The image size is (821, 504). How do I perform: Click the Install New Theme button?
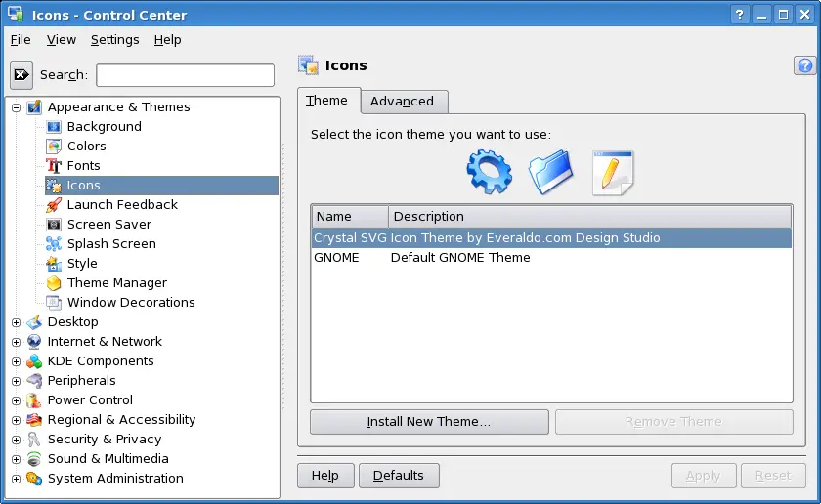[x=429, y=422]
